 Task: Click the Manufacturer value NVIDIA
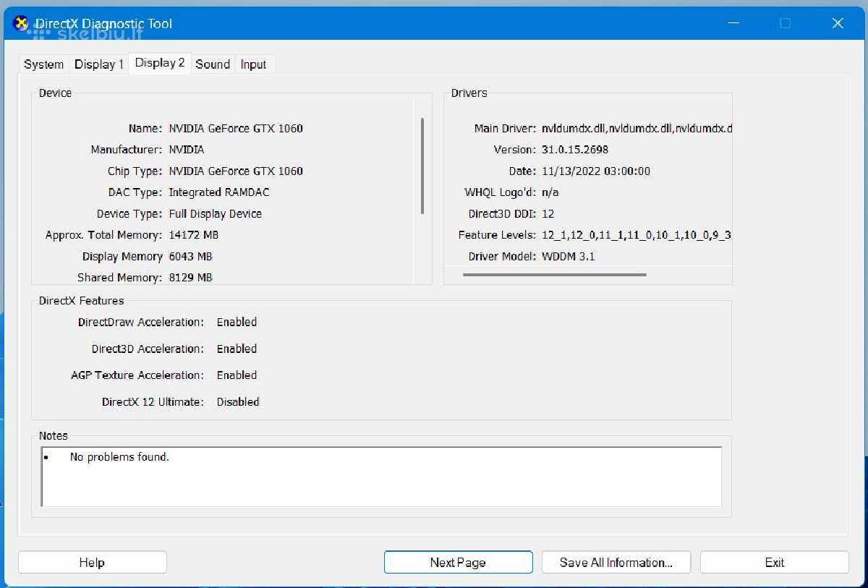(x=187, y=150)
